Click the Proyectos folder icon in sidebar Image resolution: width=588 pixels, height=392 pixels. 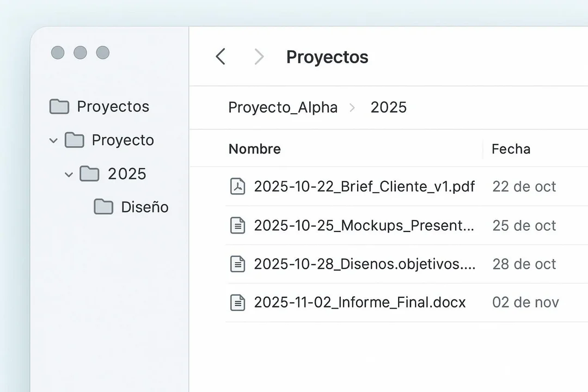59,107
